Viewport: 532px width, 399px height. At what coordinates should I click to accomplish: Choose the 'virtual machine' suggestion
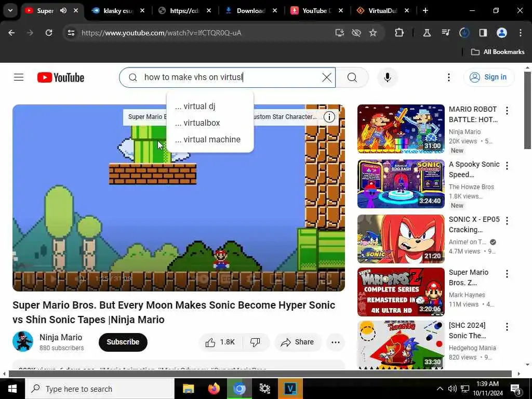click(210, 139)
